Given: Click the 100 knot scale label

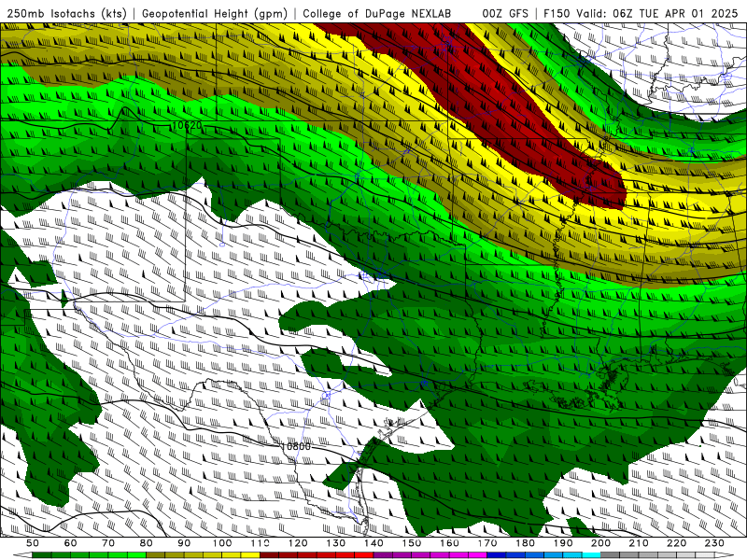Looking at the screenshot, I should tap(222, 543).
